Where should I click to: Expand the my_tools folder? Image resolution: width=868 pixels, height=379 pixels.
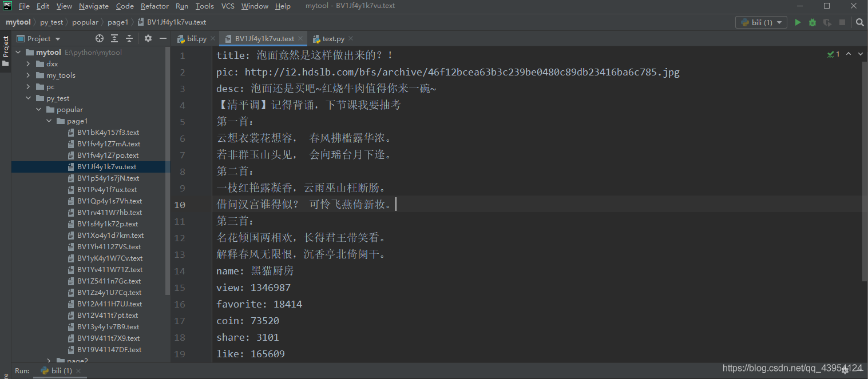[28, 75]
